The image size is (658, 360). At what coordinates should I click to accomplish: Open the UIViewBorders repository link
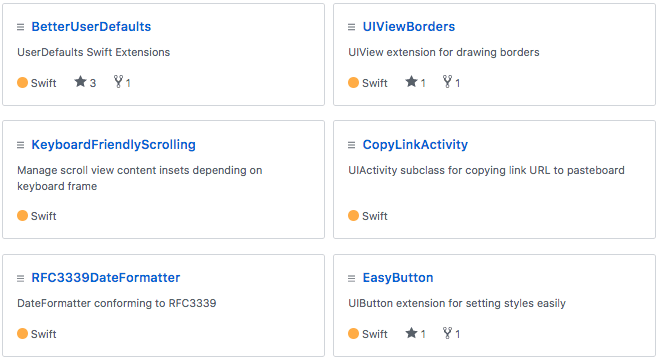(409, 27)
